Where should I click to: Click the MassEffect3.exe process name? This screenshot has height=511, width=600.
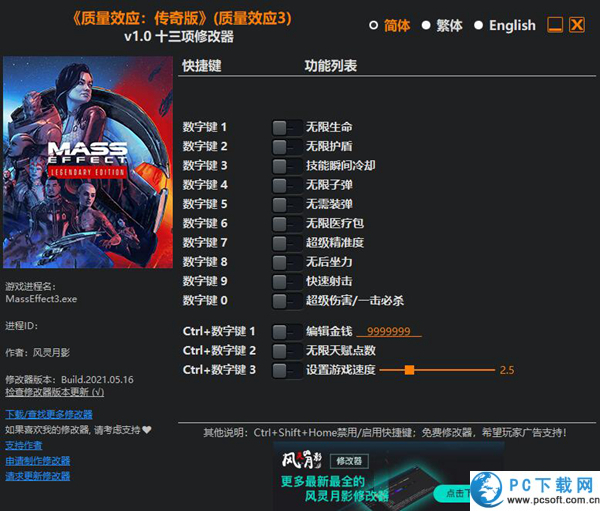[x=41, y=299]
